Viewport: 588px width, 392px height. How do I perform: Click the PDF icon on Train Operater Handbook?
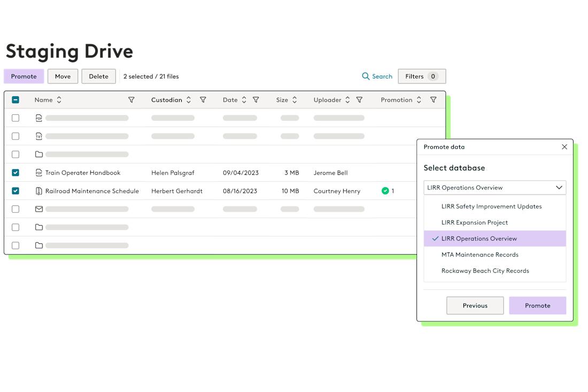point(38,173)
